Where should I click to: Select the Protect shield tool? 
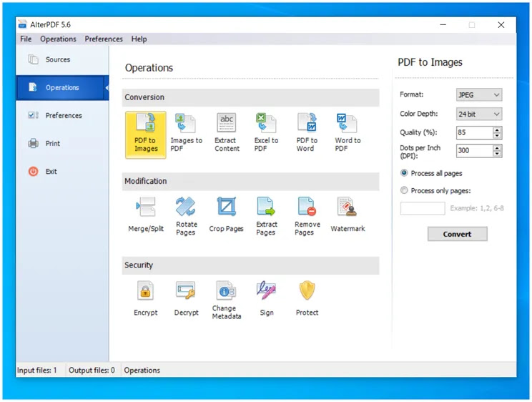pyautogui.click(x=307, y=298)
